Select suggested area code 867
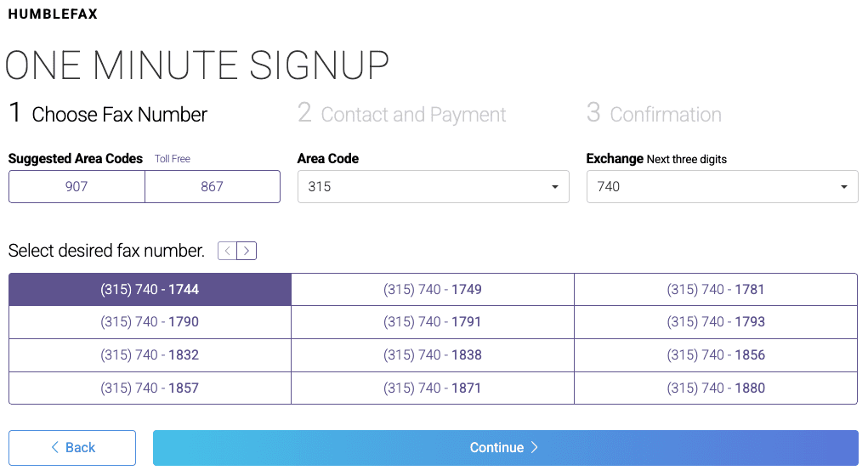Viewport: 868px width, 476px height. (x=213, y=187)
